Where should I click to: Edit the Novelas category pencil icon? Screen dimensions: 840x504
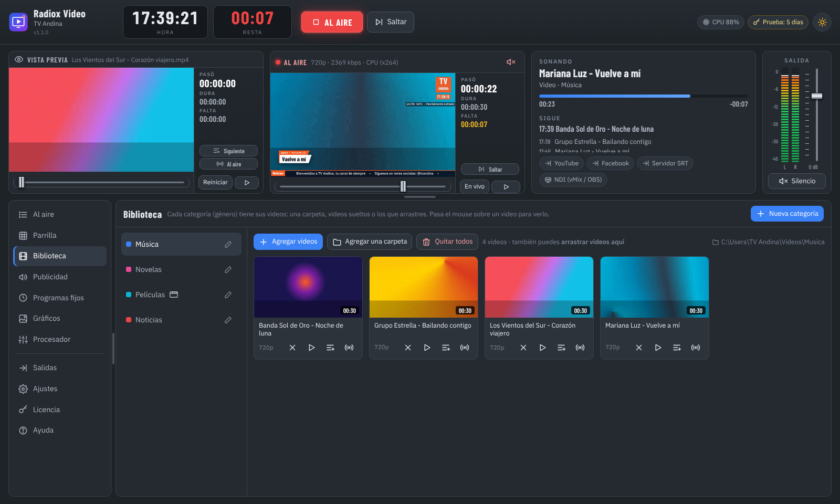click(228, 269)
